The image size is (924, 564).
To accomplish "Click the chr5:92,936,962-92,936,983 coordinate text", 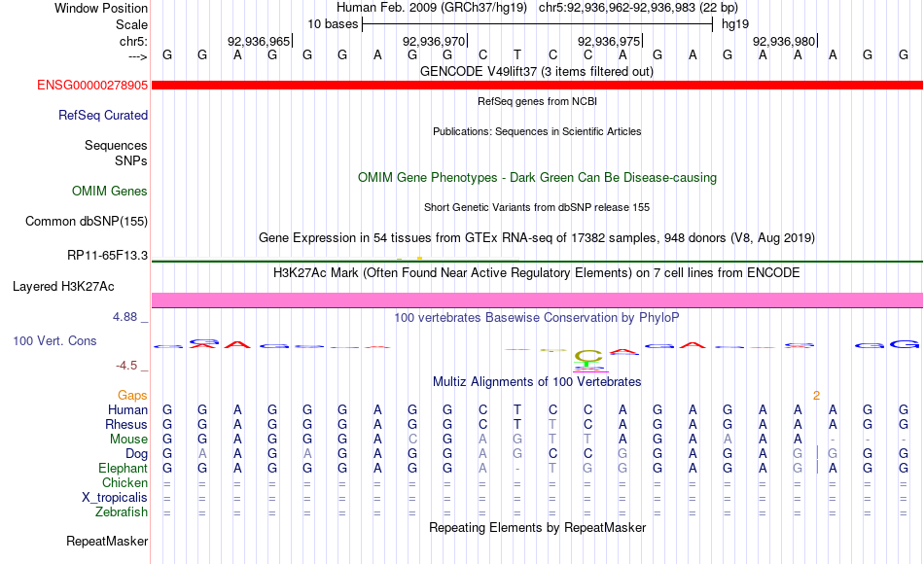I will [x=638, y=8].
